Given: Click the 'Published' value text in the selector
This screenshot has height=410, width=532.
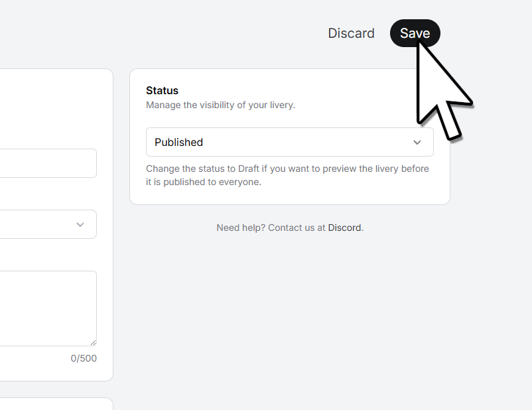Looking at the screenshot, I should pyautogui.click(x=179, y=143).
